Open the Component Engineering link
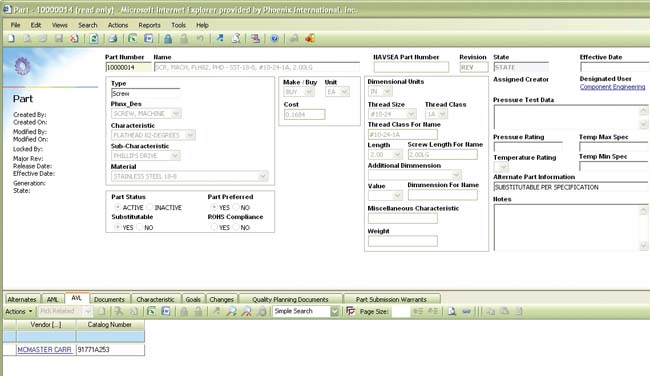 pos(612,87)
